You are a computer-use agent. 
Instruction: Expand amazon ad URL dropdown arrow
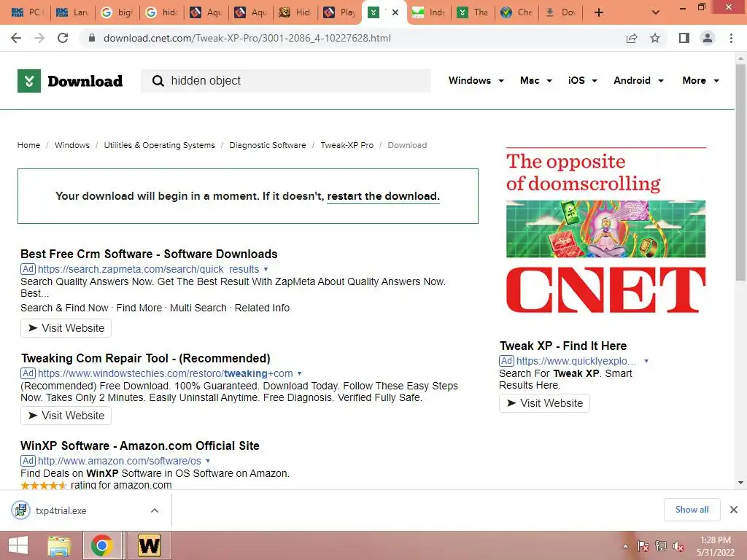coord(208,461)
